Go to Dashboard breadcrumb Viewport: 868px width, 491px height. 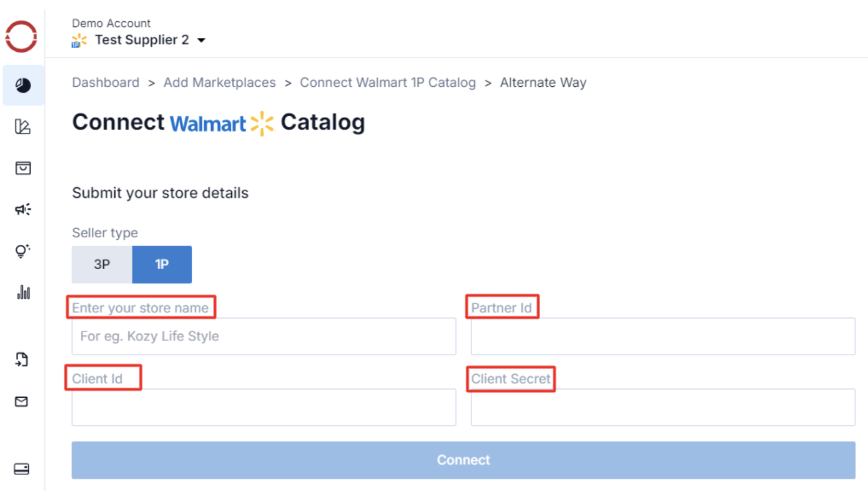[x=106, y=83]
